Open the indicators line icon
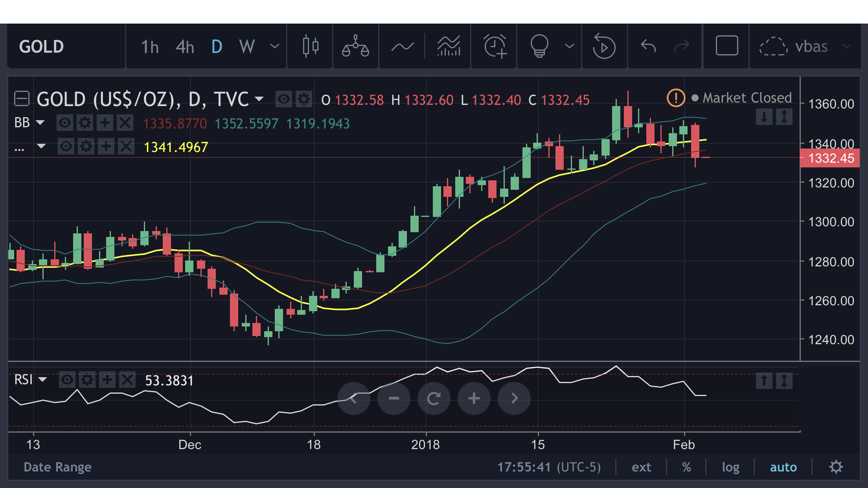Viewport: 868px width, 488px height. 403,47
